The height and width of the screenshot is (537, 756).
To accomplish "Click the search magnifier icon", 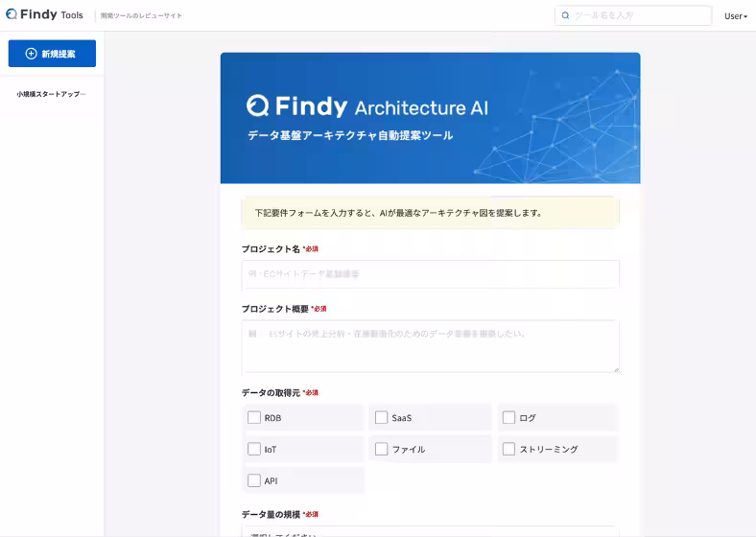I will (565, 15).
